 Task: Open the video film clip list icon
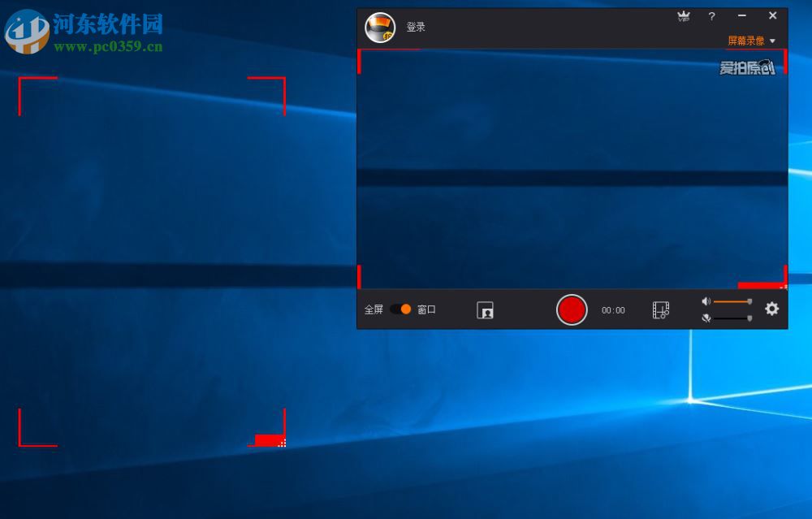(661, 310)
